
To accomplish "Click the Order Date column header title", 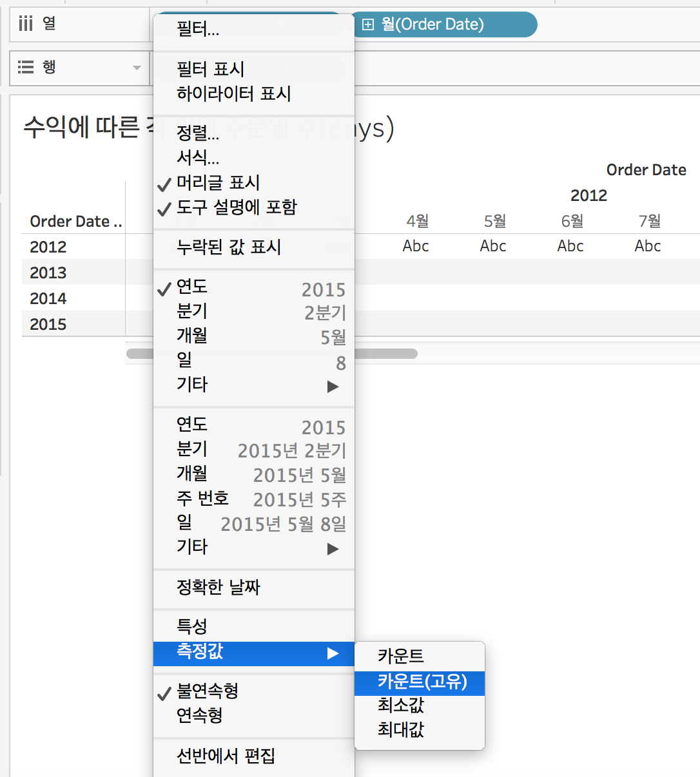I will (x=647, y=170).
